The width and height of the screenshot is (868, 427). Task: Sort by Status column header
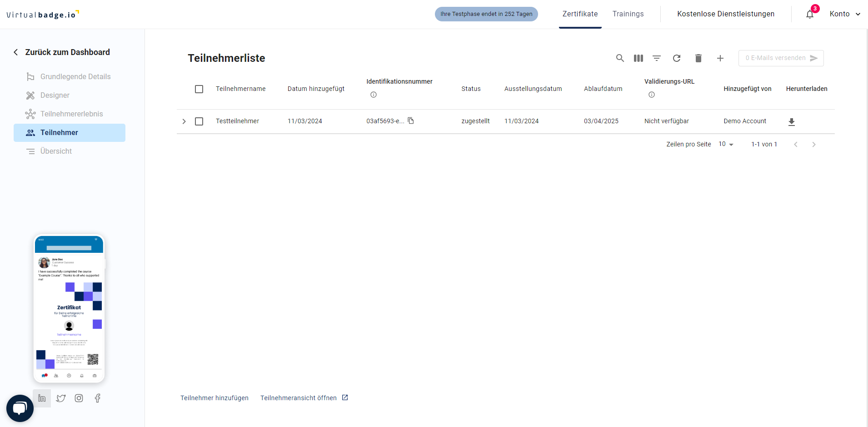pyautogui.click(x=471, y=89)
